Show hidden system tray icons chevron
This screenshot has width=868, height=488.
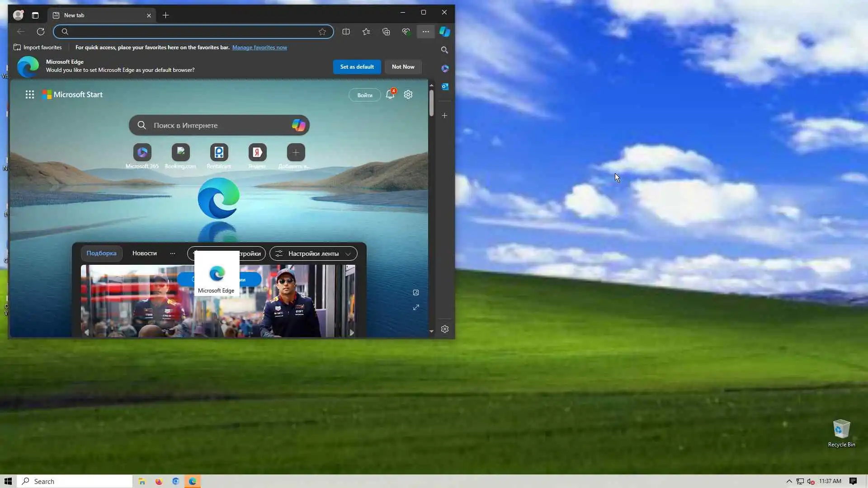pyautogui.click(x=789, y=481)
